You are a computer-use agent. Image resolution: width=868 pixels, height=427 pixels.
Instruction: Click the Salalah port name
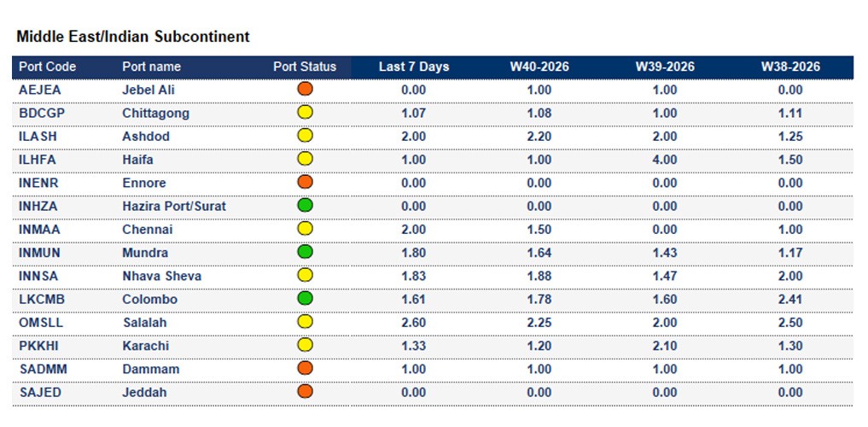(x=144, y=323)
